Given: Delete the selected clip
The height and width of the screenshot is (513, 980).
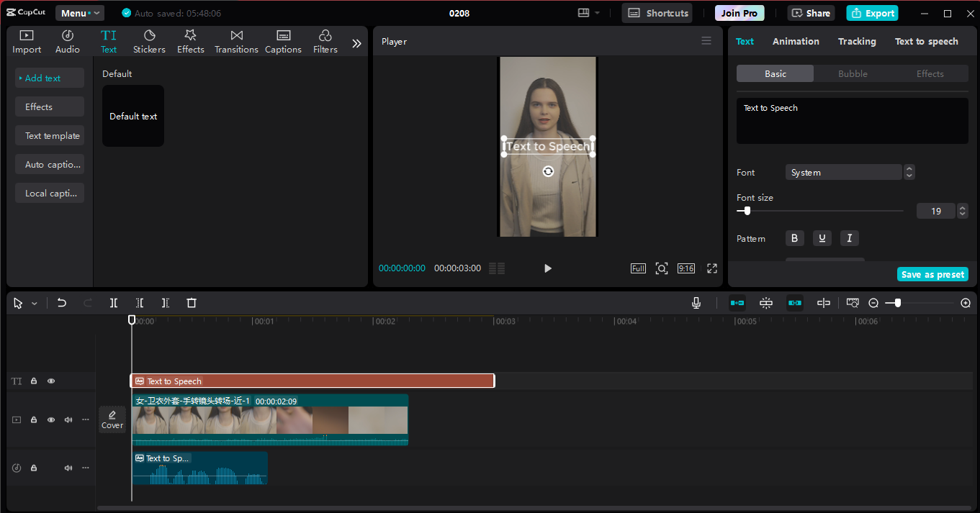Looking at the screenshot, I should click(x=191, y=302).
